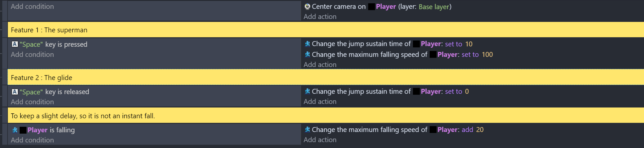
Task: Click Player object thumbnail in Center camera action
Action: pos(371,7)
